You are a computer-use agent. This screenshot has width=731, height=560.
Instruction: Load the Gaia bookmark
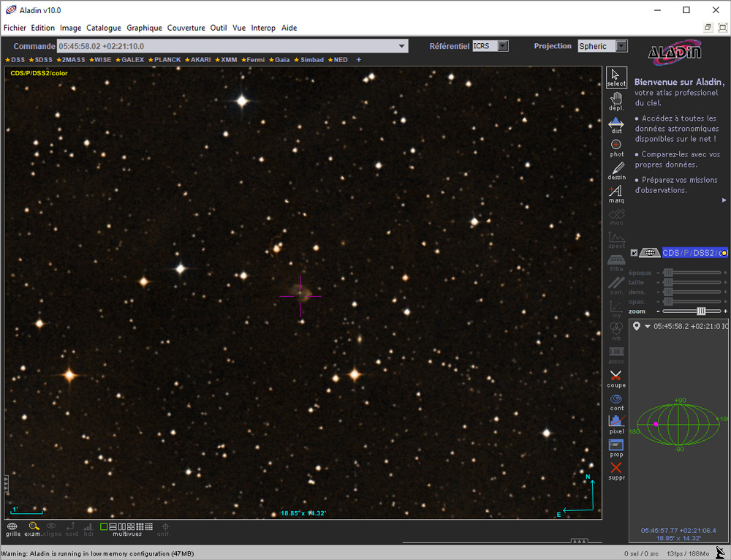(279, 60)
